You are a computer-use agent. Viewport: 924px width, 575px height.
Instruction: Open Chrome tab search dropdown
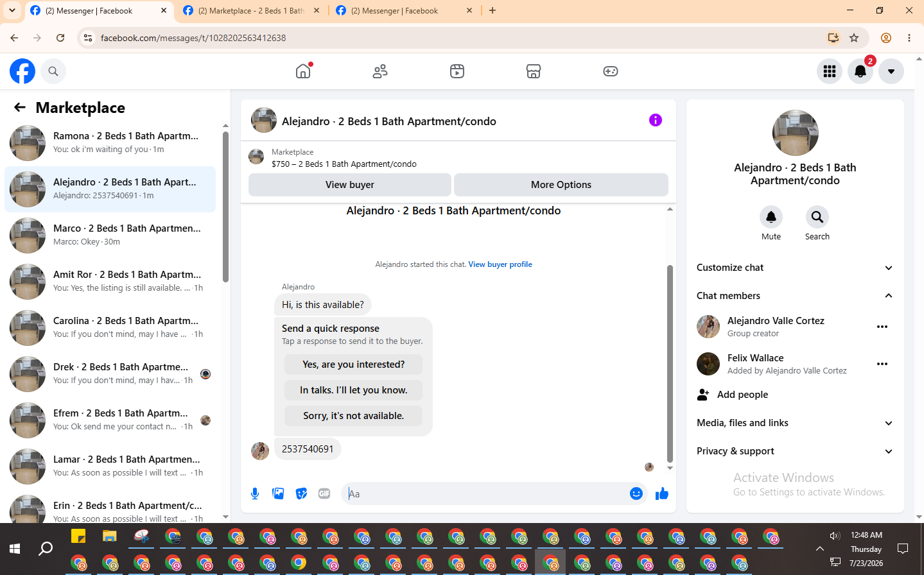(x=12, y=10)
